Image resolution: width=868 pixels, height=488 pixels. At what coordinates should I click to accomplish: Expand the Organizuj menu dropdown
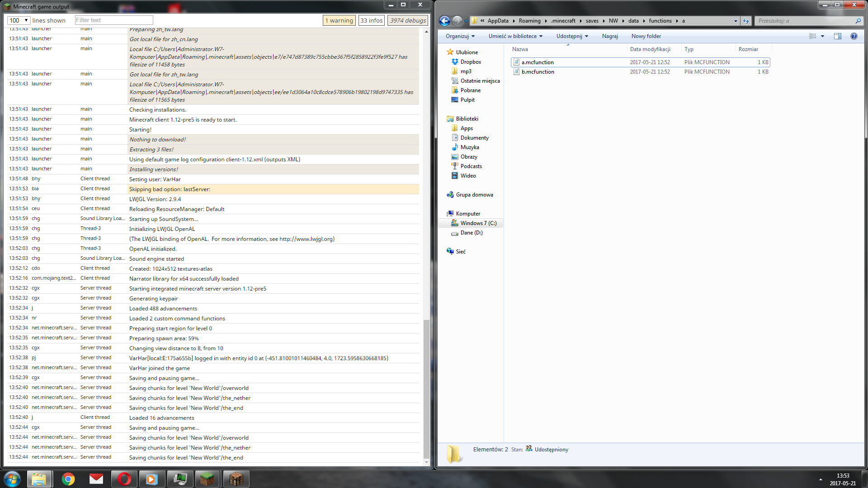coord(460,36)
